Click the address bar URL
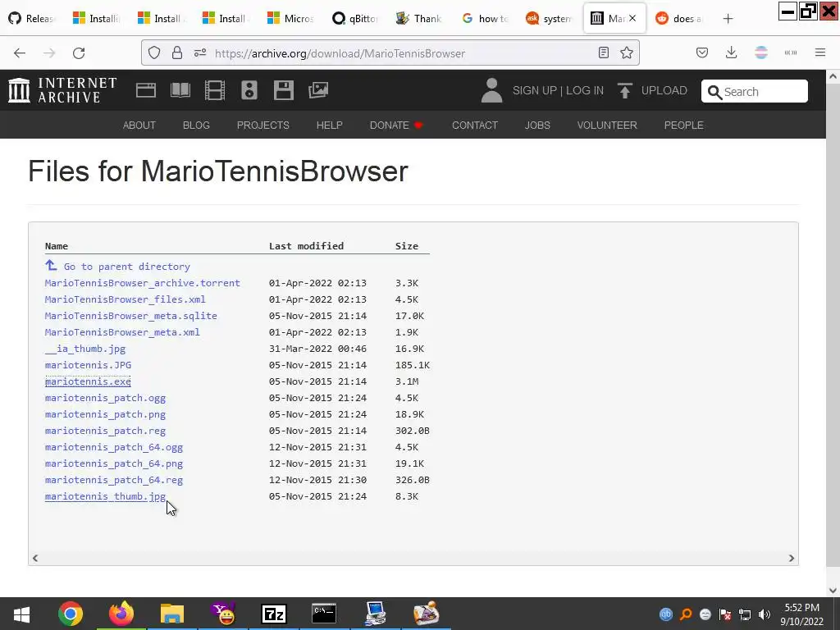Image resolution: width=840 pixels, height=630 pixels. (x=340, y=53)
